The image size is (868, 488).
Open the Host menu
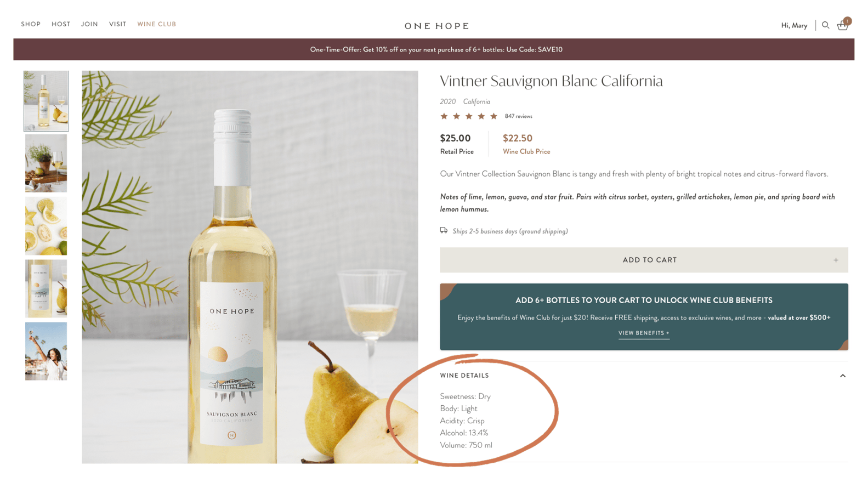[x=61, y=24]
